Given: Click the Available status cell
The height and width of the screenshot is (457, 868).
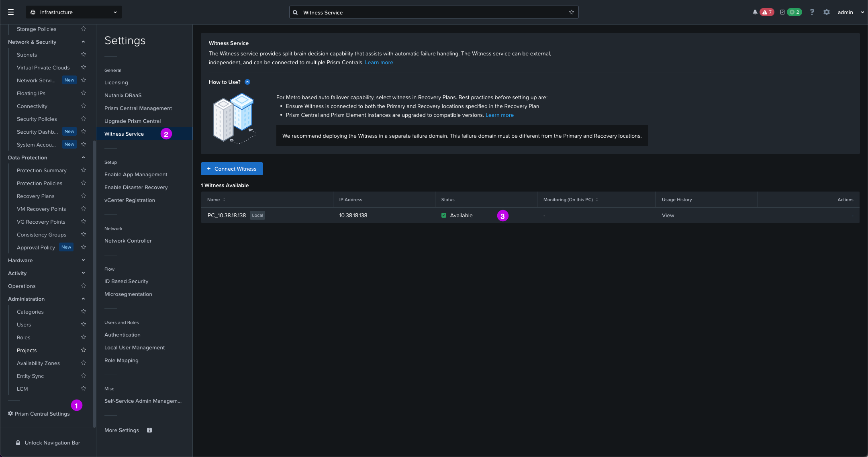Looking at the screenshot, I should click(457, 215).
